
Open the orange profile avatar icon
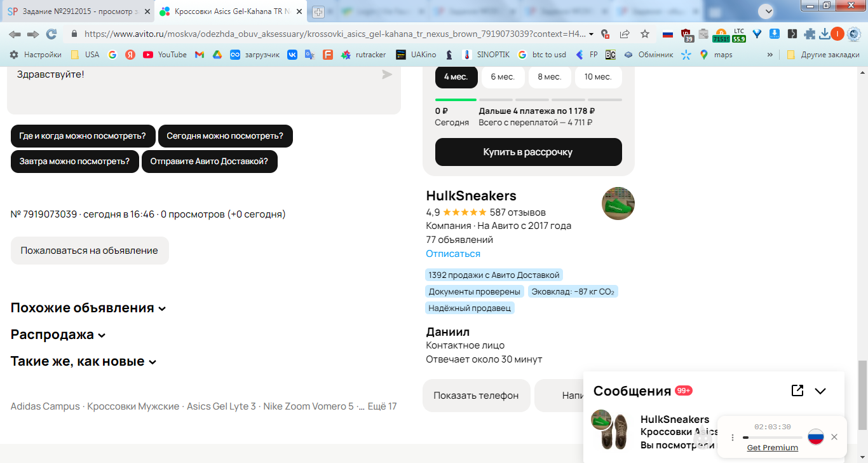[x=837, y=34]
